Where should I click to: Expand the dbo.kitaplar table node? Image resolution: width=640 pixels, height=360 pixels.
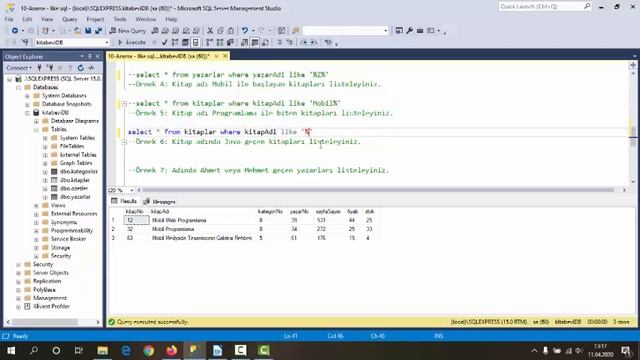(45, 180)
